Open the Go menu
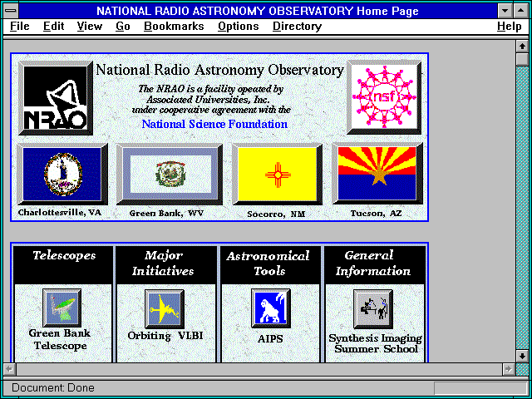The image size is (532, 399). pos(123,26)
